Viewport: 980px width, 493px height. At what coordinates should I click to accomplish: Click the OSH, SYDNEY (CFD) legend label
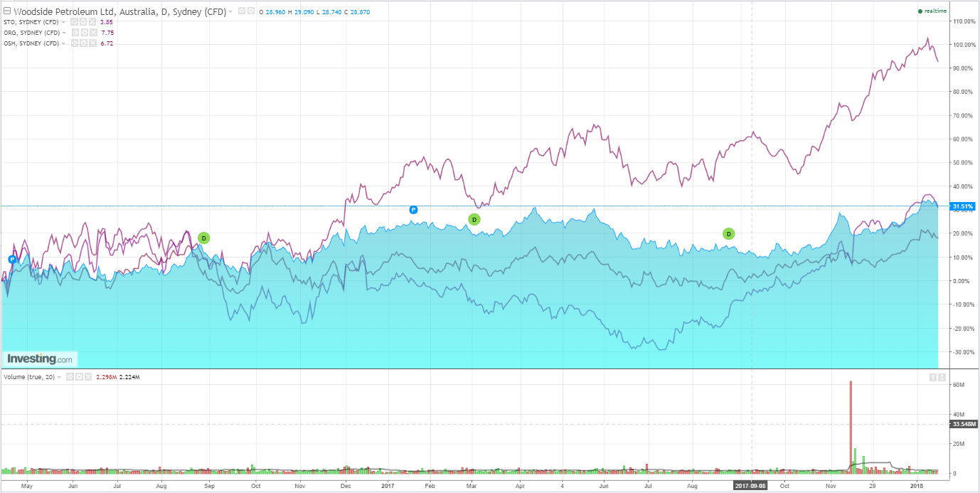tap(31, 43)
